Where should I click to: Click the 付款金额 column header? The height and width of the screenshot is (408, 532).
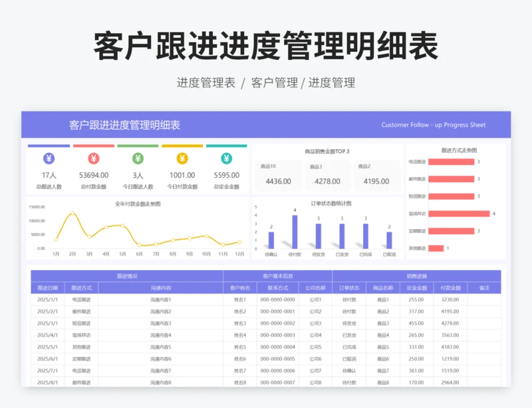tap(450, 288)
